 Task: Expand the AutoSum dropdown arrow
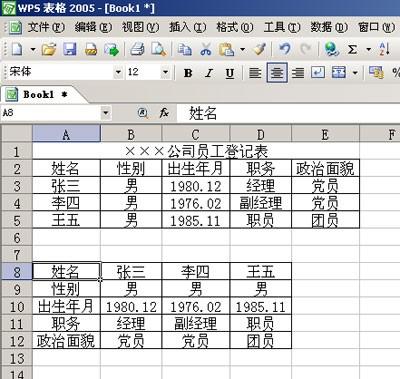[x=368, y=50]
